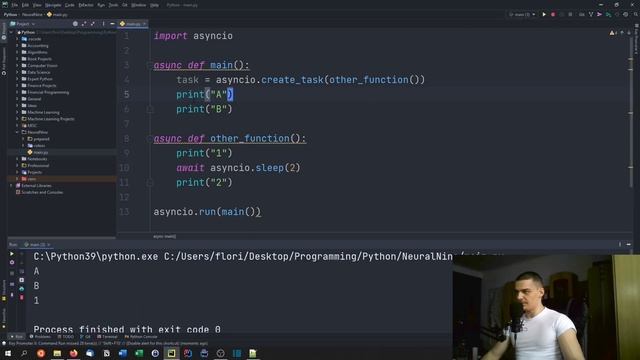Click the collapse all icon in Project panel
Image resolution: width=640 pixels, height=360 pixels.
tap(93, 24)
